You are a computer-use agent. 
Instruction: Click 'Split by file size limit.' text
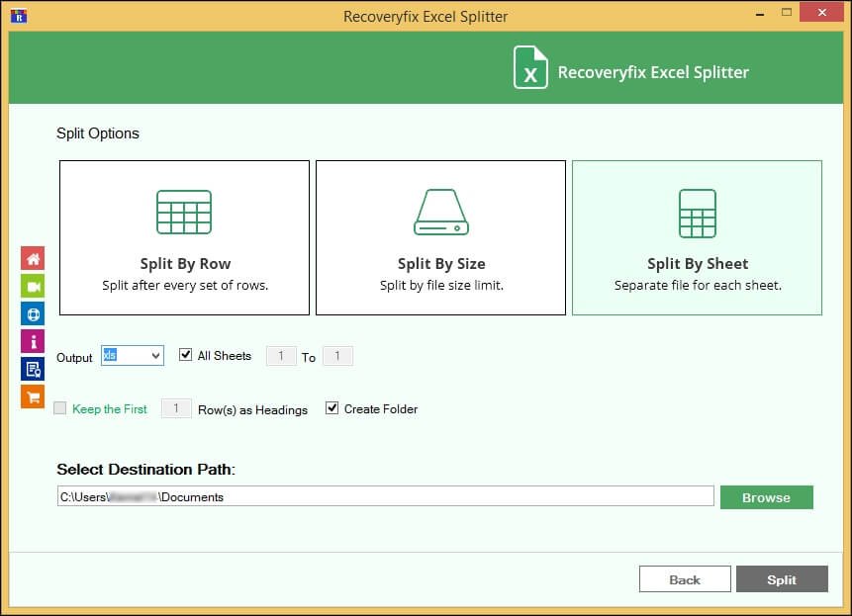(x=441, y=286)
